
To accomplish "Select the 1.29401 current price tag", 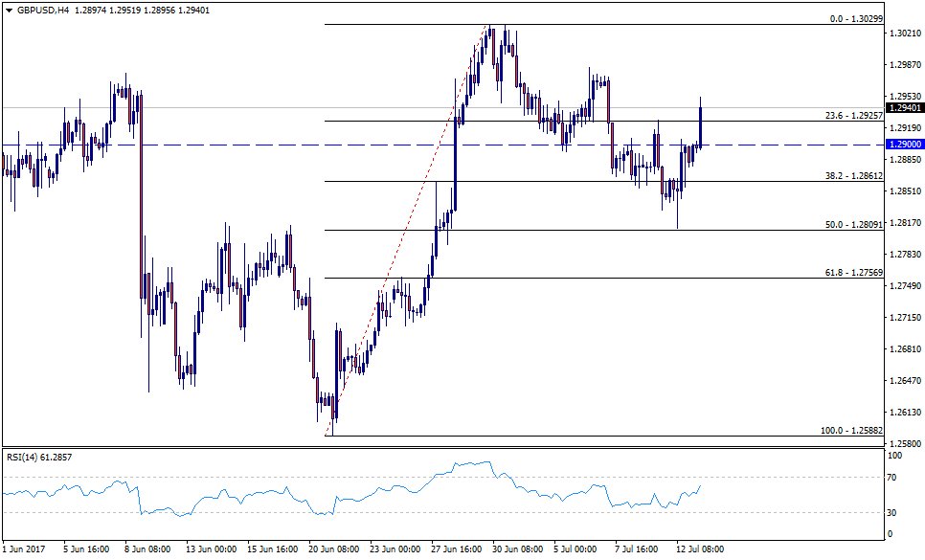I will [905, 108].
